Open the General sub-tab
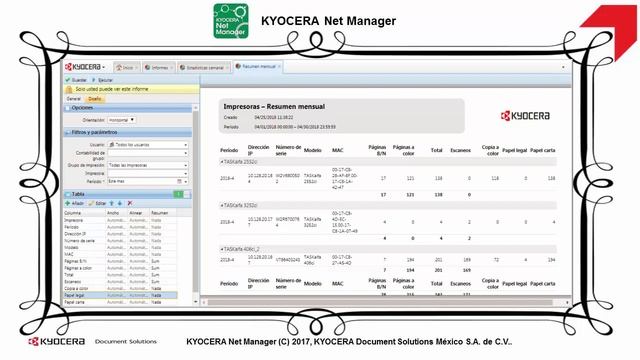The image size is (640, 360). [x=73, y=99]
